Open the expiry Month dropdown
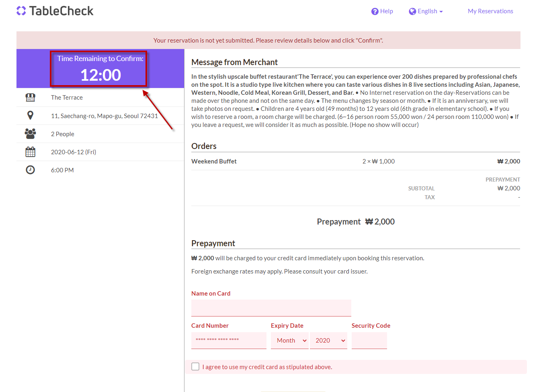Viewport: 543px width, 392px height. (x=290, y=341)
